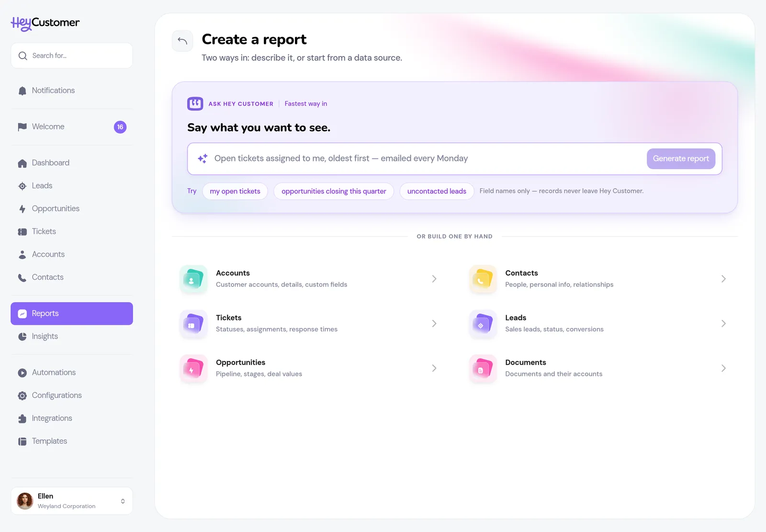The height and width of the screenshot is (532, 766).
Task: Click Ellen's avatar photo
Action: coord(25,501)
